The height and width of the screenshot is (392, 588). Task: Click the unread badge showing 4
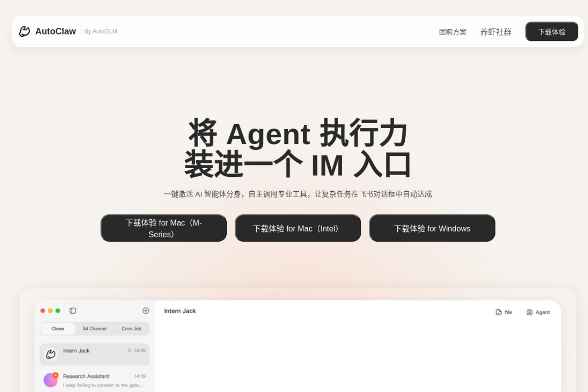[56, 375]
